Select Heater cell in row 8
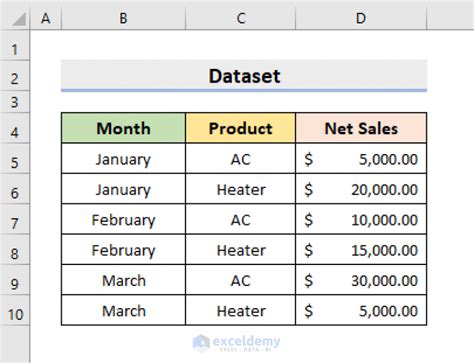This screenshot has height=363, width=474. click(x=240, y=250)
